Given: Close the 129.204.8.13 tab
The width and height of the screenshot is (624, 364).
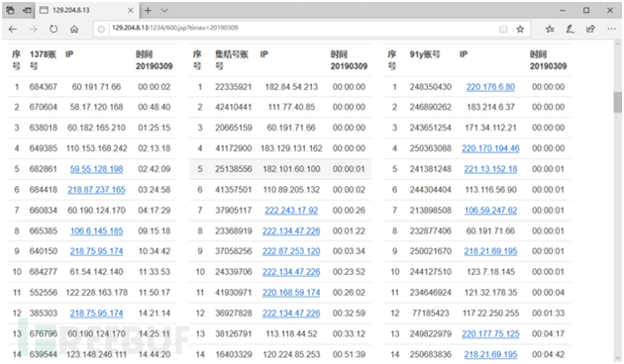Looking at the screenshot, I should [130, 10].
